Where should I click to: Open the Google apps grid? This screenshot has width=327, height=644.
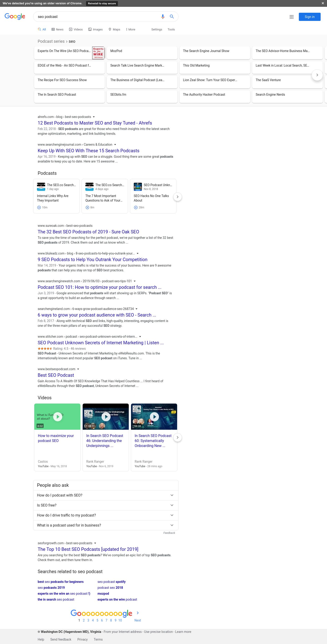click(x=291, y=17)
